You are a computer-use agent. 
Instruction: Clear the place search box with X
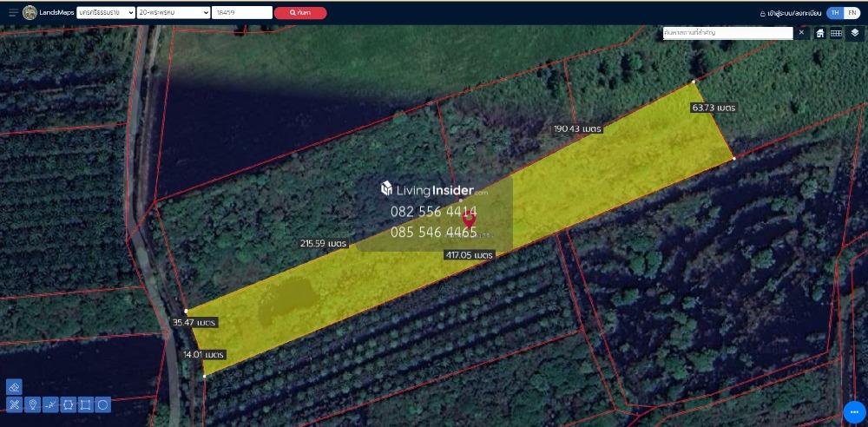(x=802, y=32)
